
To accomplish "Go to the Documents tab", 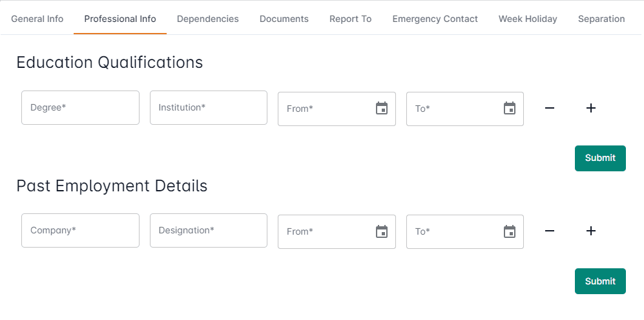I will pos(284,19).
